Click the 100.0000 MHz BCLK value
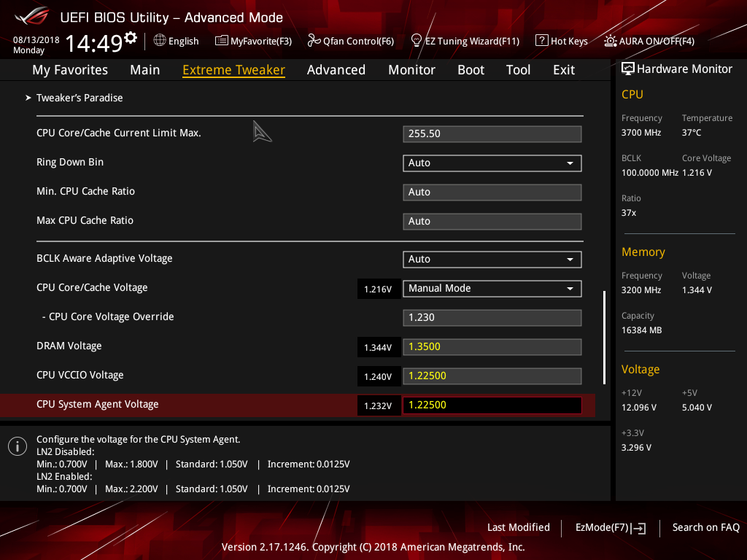 click(x=650, y=172)
